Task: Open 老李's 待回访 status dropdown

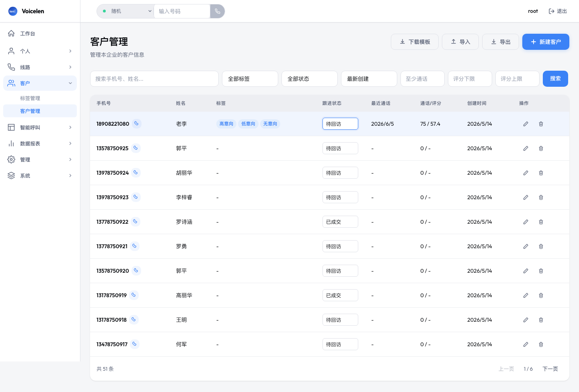Action: point(340,124)
